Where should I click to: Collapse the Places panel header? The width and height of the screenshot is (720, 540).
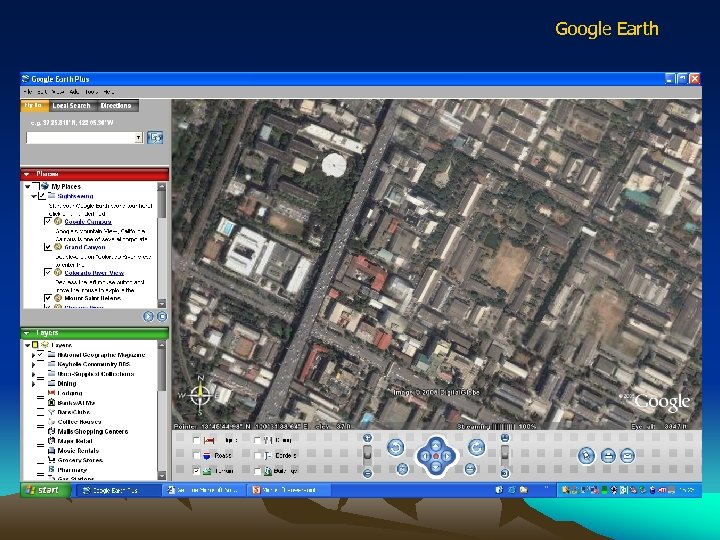click(x=27, y=174)
